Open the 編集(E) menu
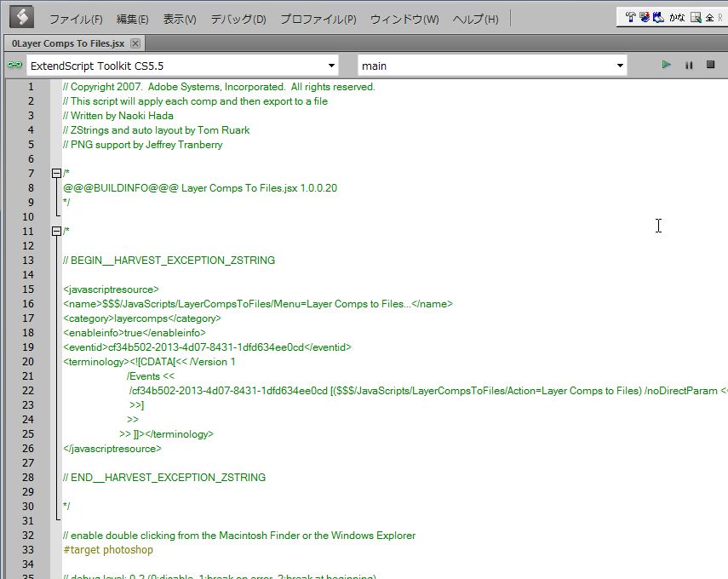 pyautogui.click(x=132, y=19)
